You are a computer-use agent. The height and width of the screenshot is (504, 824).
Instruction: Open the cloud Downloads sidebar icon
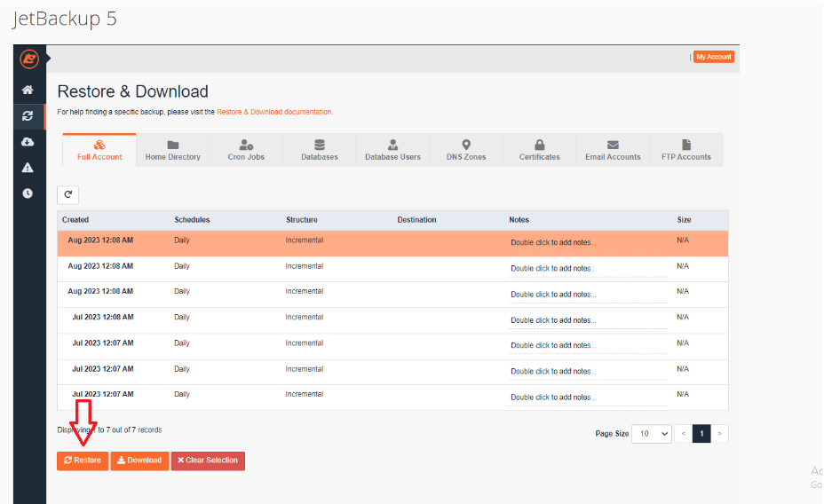click(28, 142)
